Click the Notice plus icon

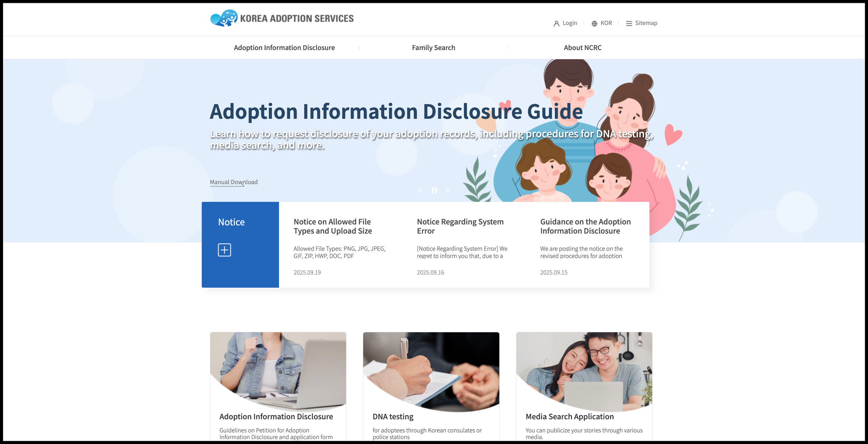click(224, 250)
